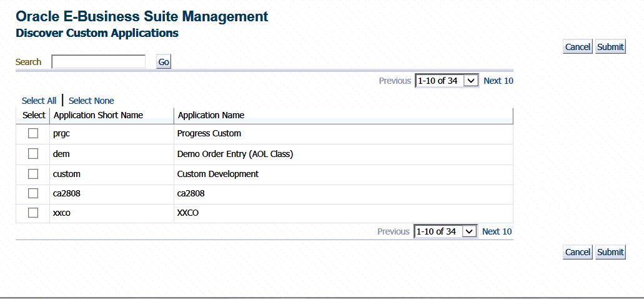644x299 pixels.
Task: Click the top Cancel button
Action: coord(577,47)
